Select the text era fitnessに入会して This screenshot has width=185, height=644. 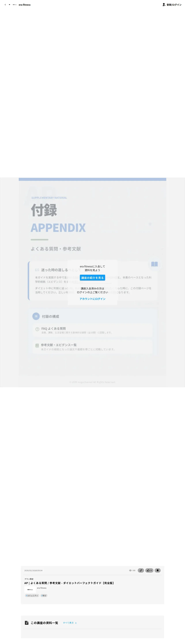(92, 267)
